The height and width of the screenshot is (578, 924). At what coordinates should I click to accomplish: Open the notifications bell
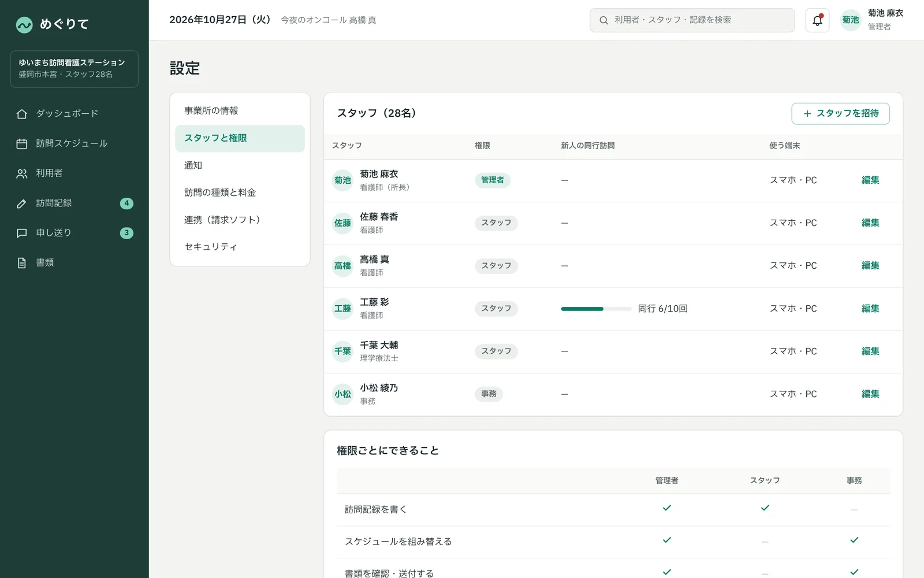pos(817,20)
